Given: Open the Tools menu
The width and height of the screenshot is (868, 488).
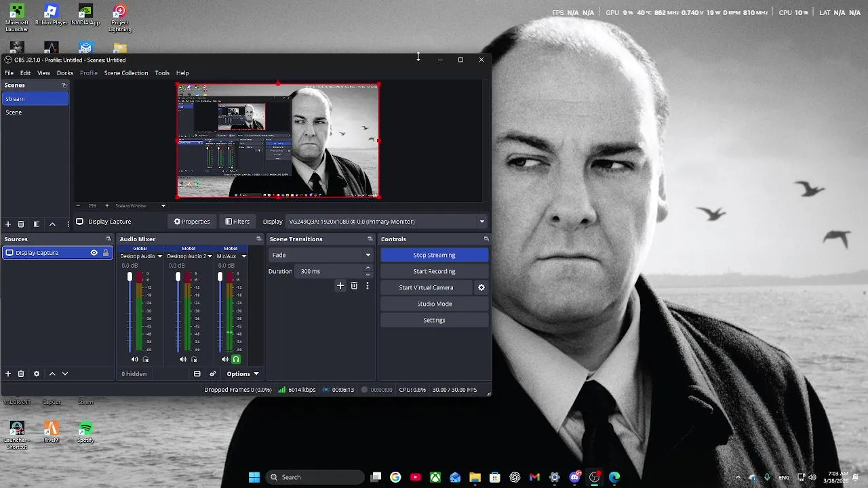Looking at the screenshot, I should tap(162, 73).
